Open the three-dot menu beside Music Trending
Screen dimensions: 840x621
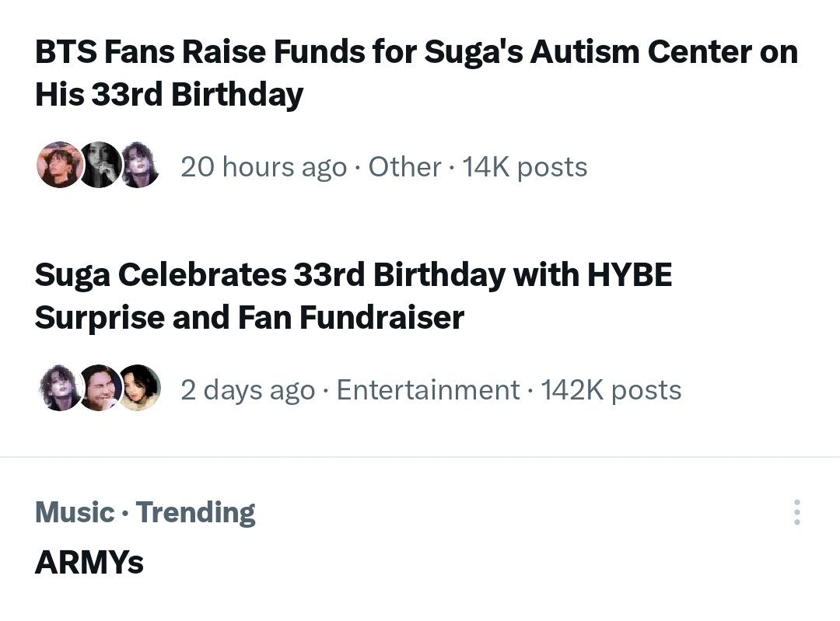point(796,513)
